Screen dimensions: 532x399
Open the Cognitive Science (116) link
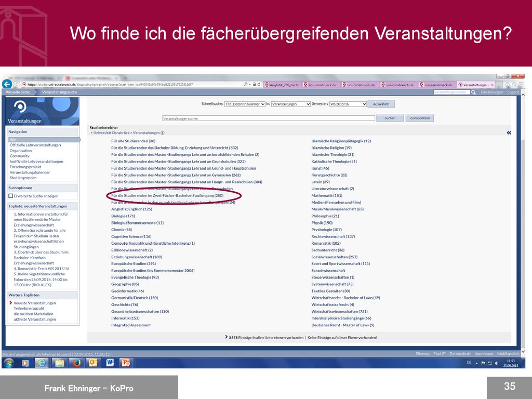[x=131, y=236]
